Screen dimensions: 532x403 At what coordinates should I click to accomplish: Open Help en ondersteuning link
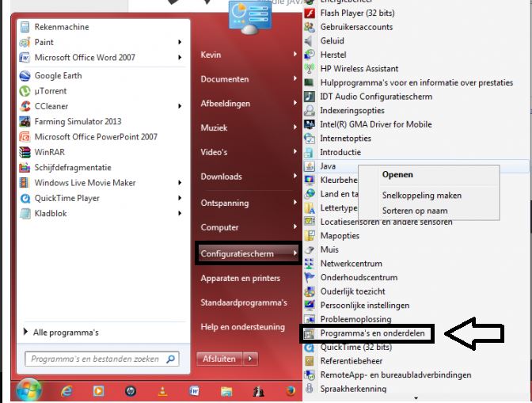242,327
